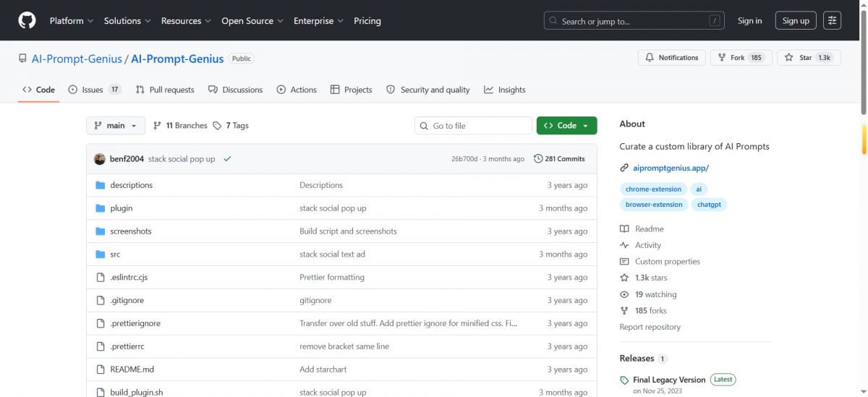Click the pulse icon next to Activity
The height and width of the screenshot is (397, 868).
[624, 245]
